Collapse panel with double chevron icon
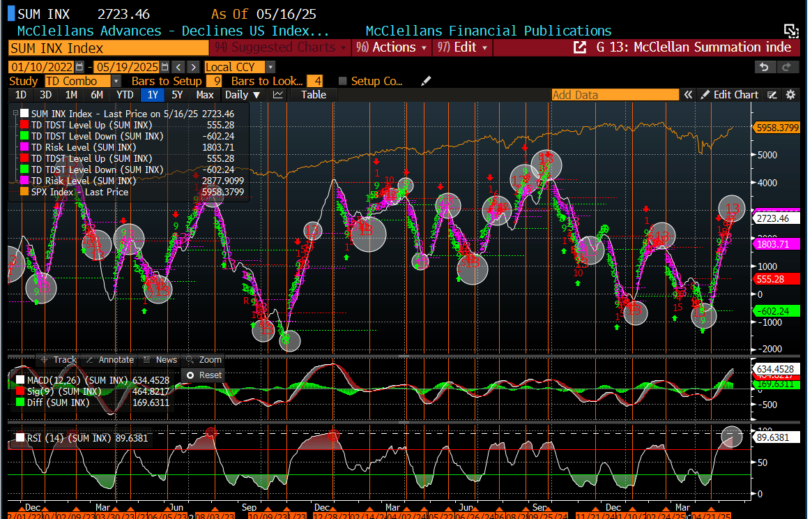Screen dimensions: 812x519 (x=688, y=95)
